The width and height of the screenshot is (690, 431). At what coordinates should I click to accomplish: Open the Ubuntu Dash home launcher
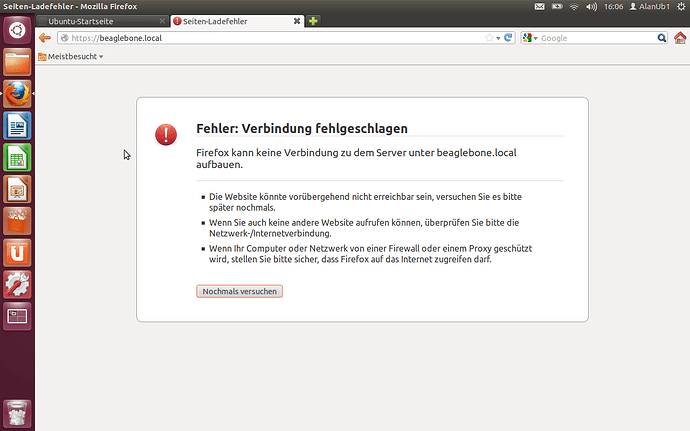tap(17, 30)
